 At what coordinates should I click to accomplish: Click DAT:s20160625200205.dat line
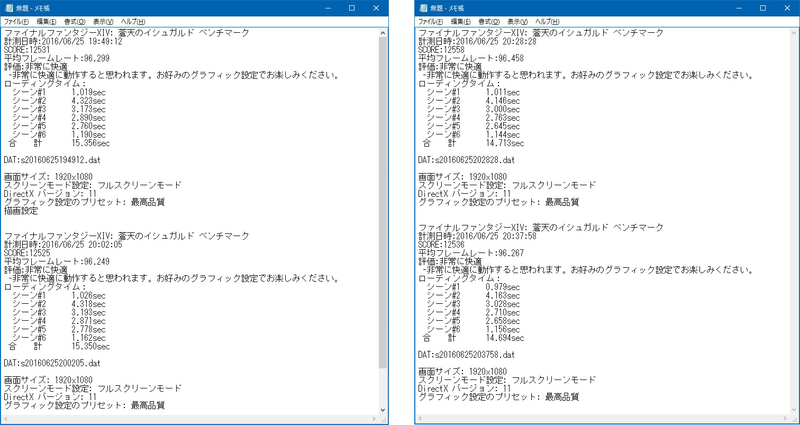point(52,363)
